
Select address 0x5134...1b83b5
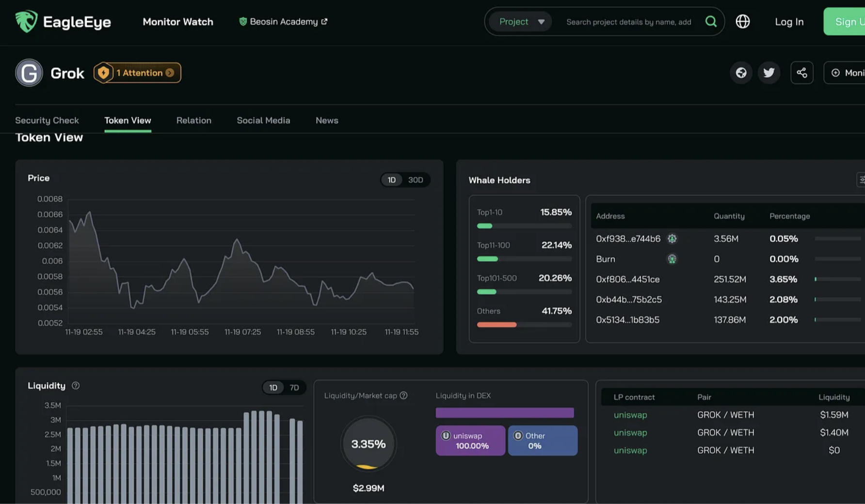[x=627, y=320]
